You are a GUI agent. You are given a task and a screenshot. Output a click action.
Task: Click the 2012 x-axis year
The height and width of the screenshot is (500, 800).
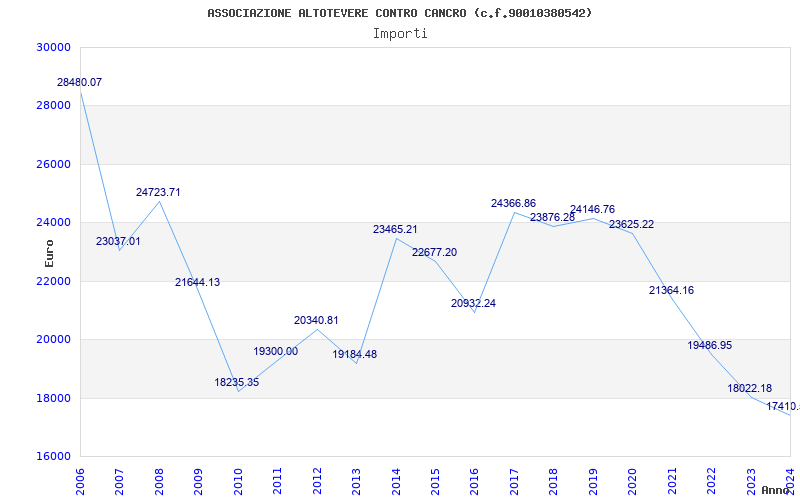[317, 481]
